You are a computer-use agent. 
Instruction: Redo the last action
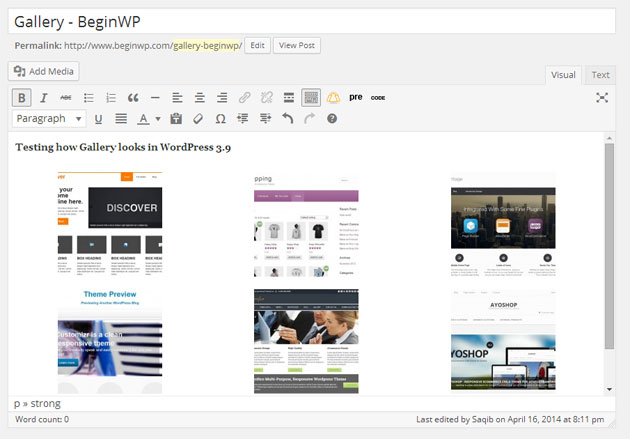[309, 118]
